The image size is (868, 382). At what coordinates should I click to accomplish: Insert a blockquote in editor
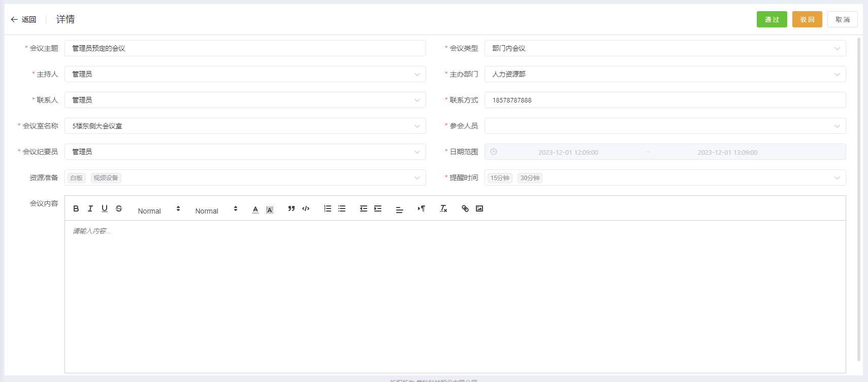point(292,209)
